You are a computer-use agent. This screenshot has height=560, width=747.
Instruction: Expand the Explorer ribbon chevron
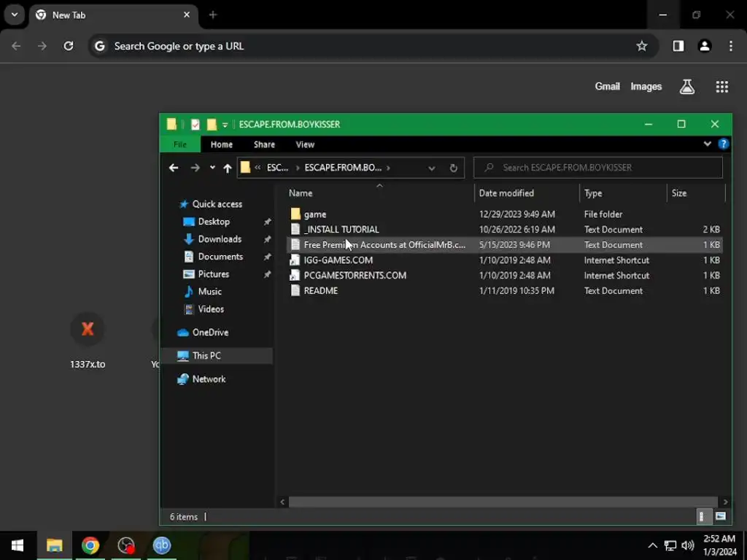(708, 144)
